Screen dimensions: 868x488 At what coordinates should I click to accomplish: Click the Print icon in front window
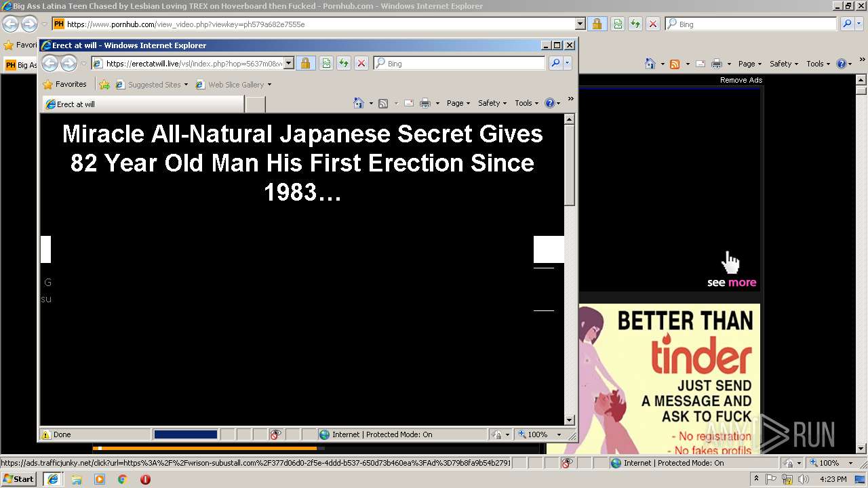click(425, 103)
